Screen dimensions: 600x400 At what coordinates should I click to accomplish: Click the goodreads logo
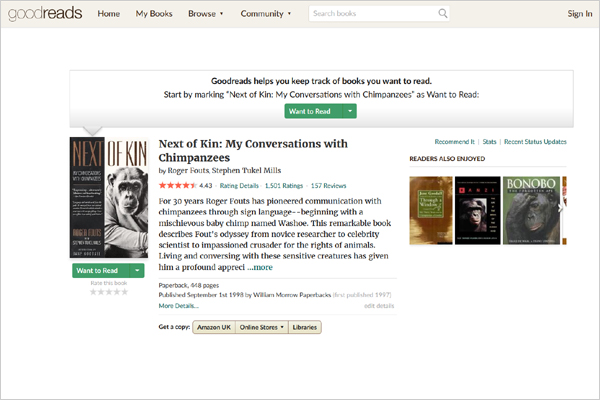pos(45,13)
